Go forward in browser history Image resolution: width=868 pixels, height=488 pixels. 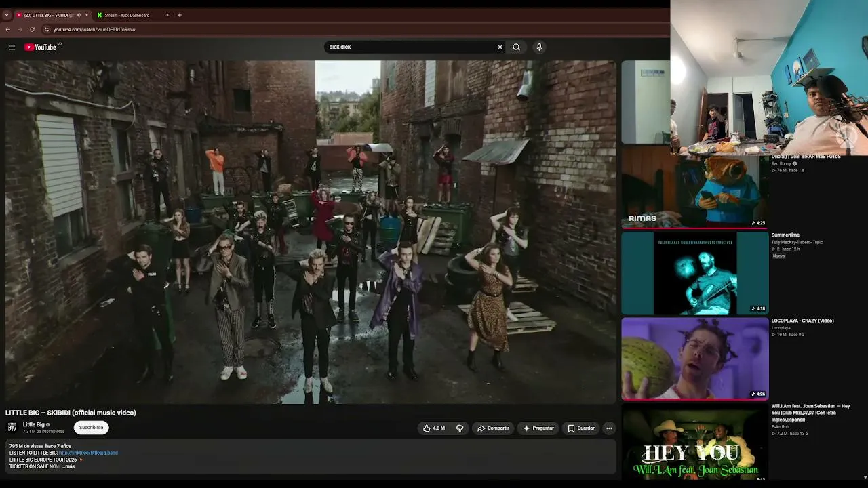click(x=20, y=29)
